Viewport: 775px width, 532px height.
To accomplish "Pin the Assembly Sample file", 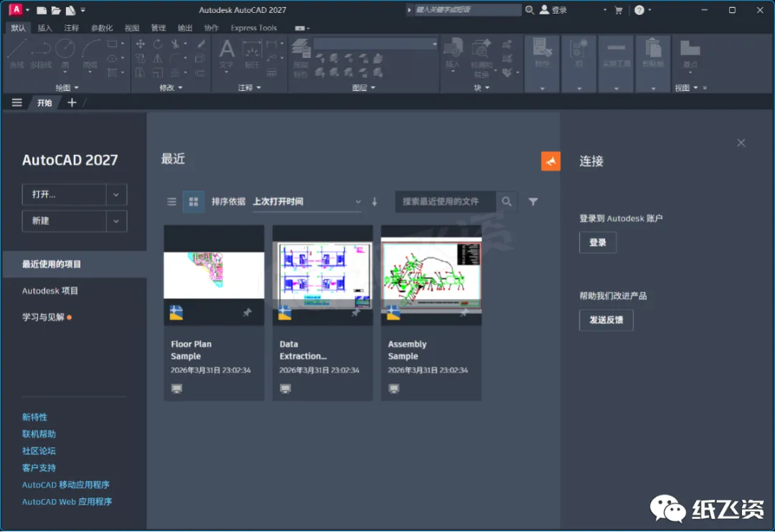I will tap(464, 313).
